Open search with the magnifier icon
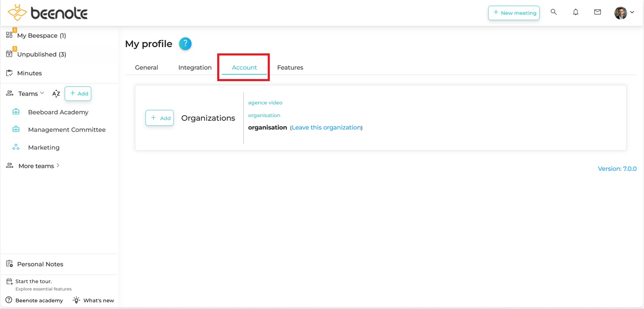 point(554,12)
